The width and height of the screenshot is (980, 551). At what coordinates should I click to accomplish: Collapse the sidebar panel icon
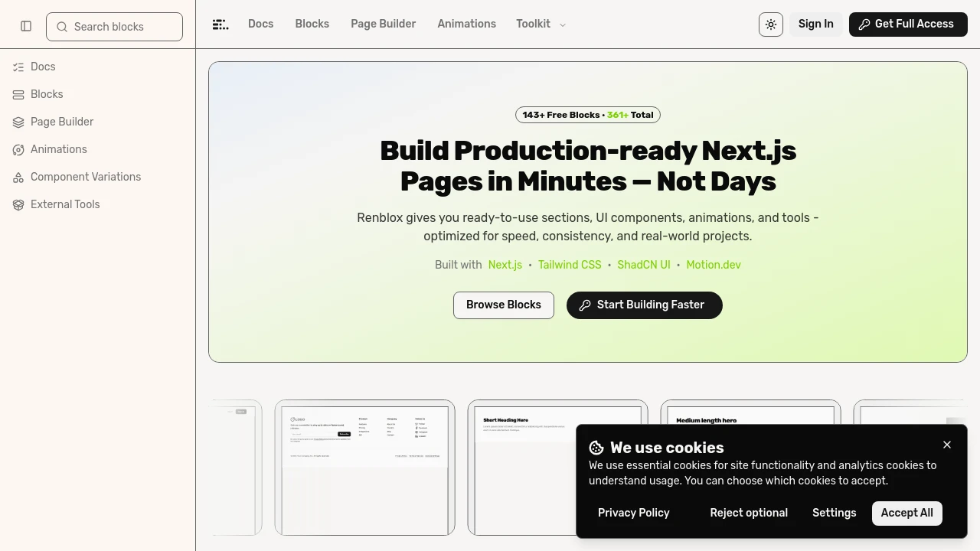(26, 27)
